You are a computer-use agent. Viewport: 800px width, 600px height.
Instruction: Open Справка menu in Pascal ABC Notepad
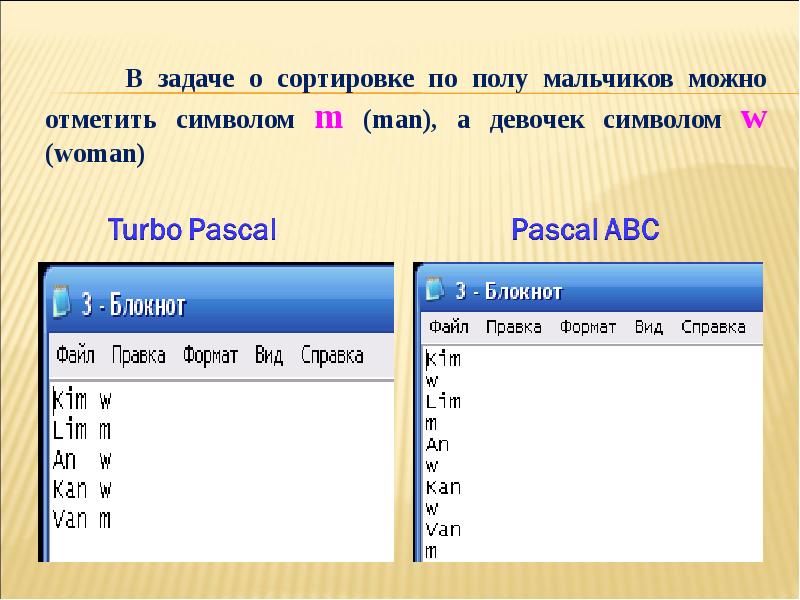tap(713, 327)
